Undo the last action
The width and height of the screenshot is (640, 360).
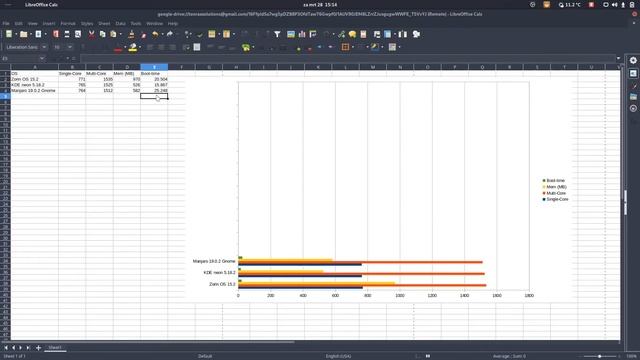pos(155,34)
